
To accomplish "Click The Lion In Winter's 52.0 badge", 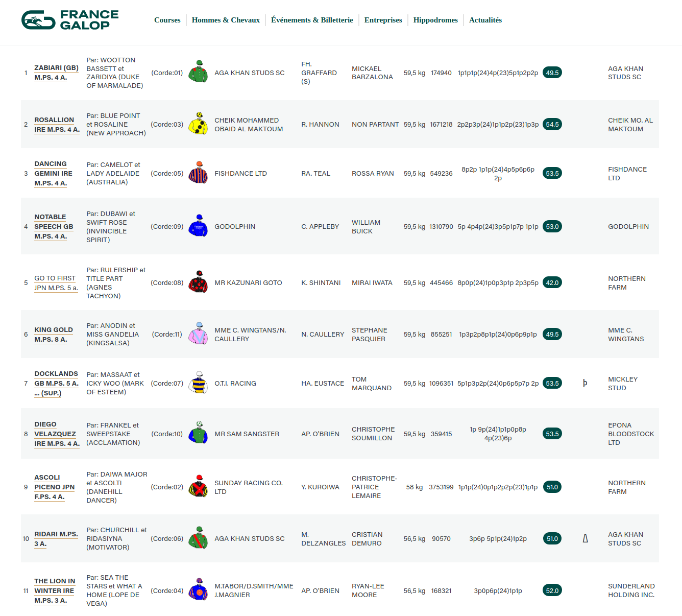I will (552, 590).
